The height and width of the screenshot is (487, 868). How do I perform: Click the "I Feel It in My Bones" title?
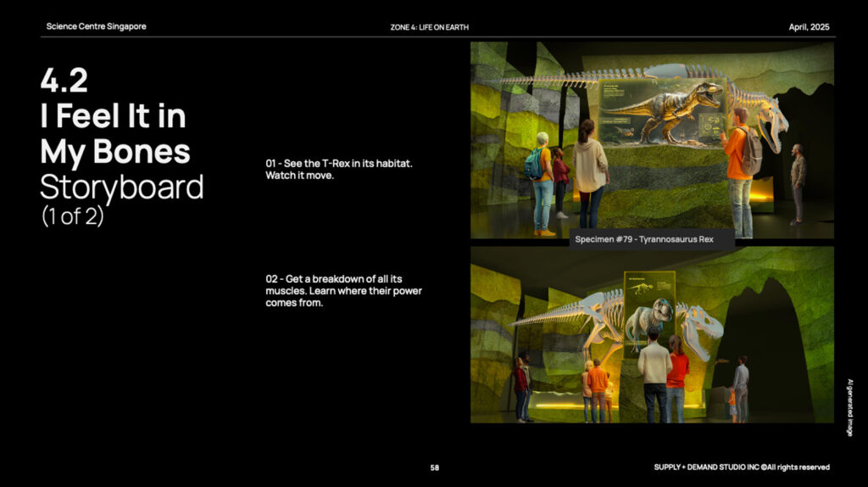click(x=114, y=134)
